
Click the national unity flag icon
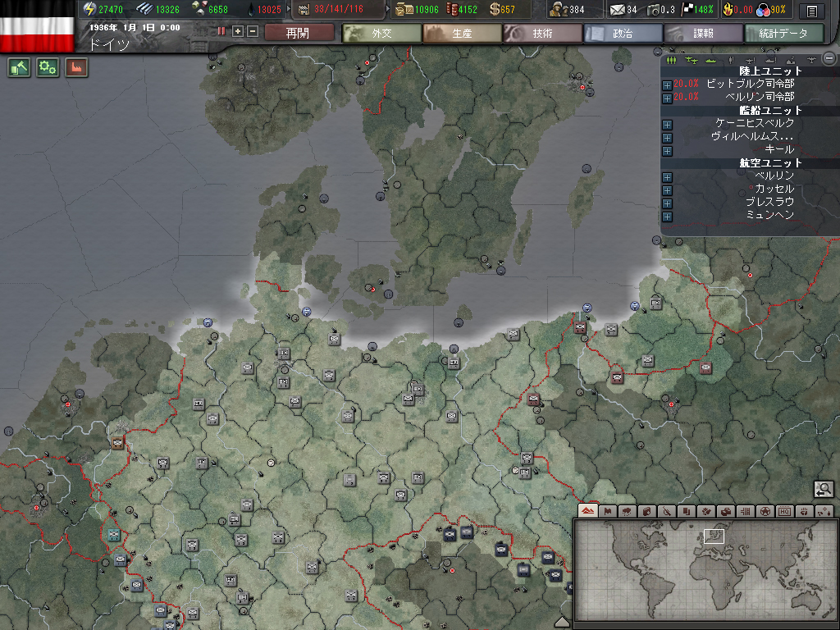[x=687, y=9]
